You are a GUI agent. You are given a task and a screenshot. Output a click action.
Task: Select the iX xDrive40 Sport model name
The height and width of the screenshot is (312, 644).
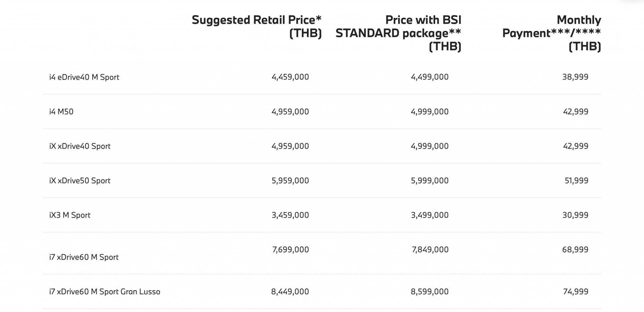pyautogui.click(x=80, y=146)
